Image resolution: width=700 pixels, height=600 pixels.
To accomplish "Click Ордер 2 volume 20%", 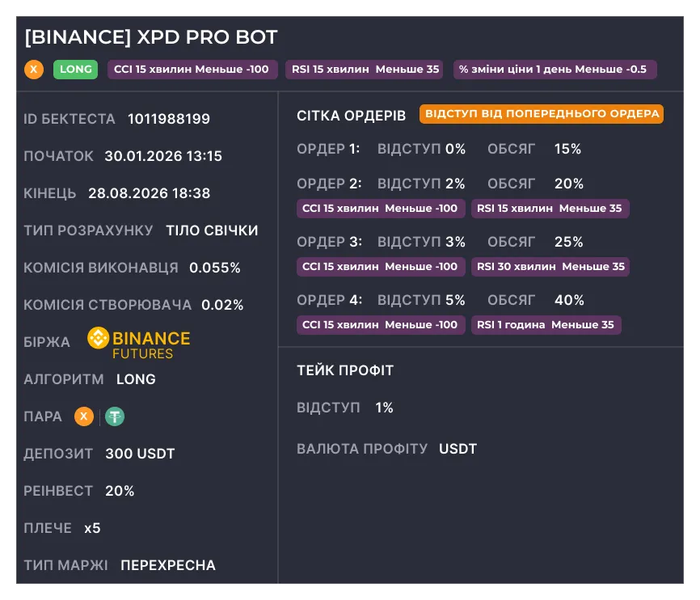I will click(x=569, y=184).
